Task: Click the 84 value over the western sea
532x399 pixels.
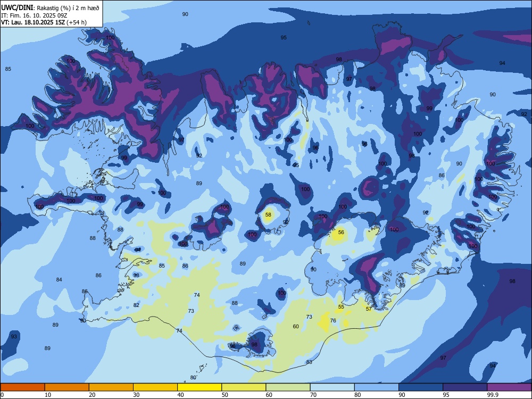Action: point(59,280)
